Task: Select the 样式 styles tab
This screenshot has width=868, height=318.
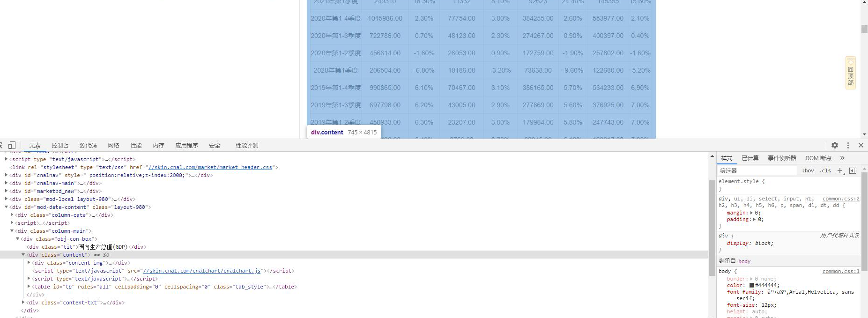Action: (727, 158)
